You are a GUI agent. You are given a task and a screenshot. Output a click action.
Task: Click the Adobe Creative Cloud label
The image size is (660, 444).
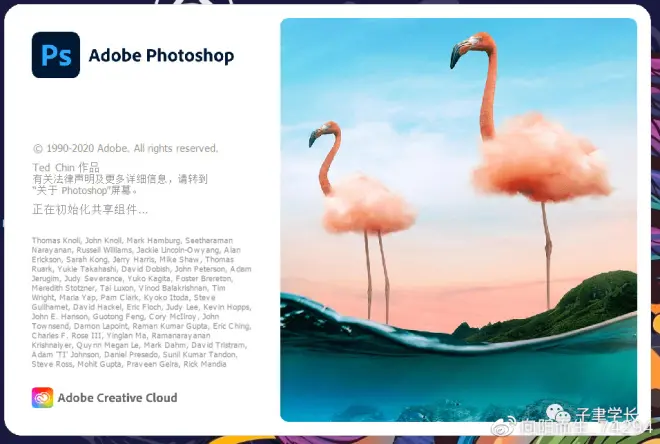117,398
